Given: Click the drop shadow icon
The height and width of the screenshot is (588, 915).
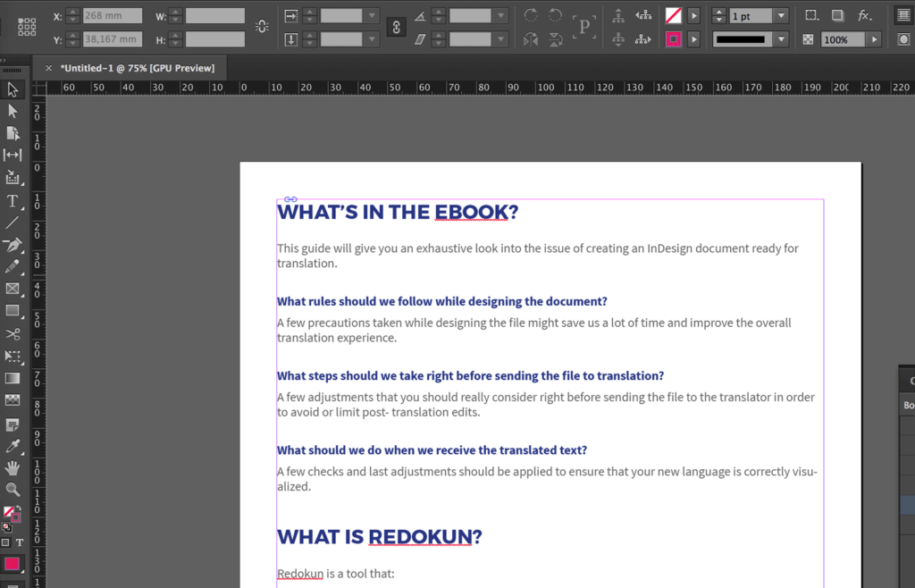Looking at the screenshot, I should point(838,16).
